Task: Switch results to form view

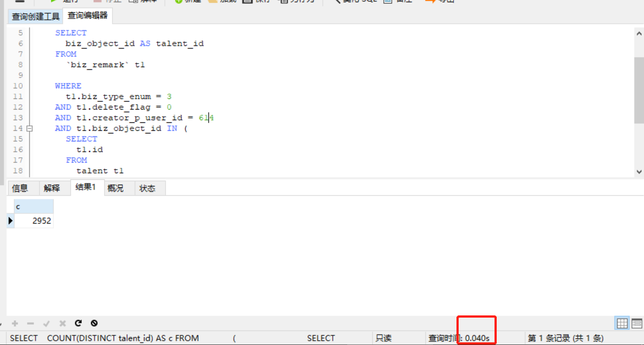Action: point(637,323)
